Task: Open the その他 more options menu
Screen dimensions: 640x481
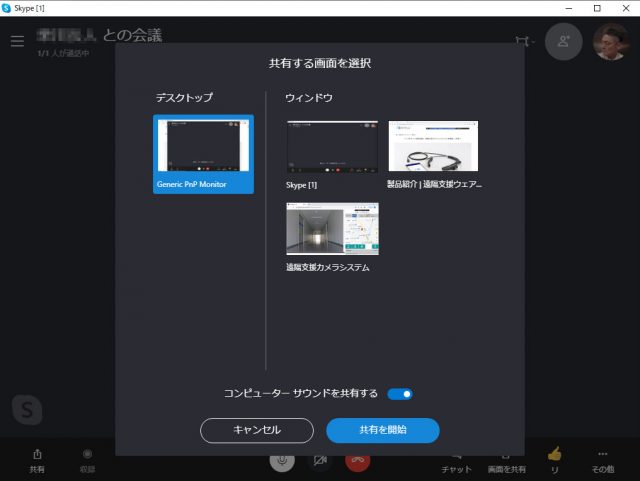Action: [603, 461]
